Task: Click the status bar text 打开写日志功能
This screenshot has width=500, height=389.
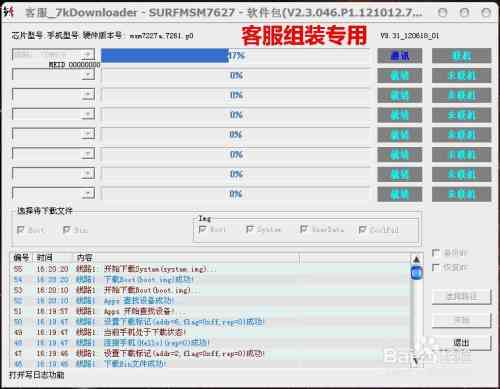Action: point(36,375)
